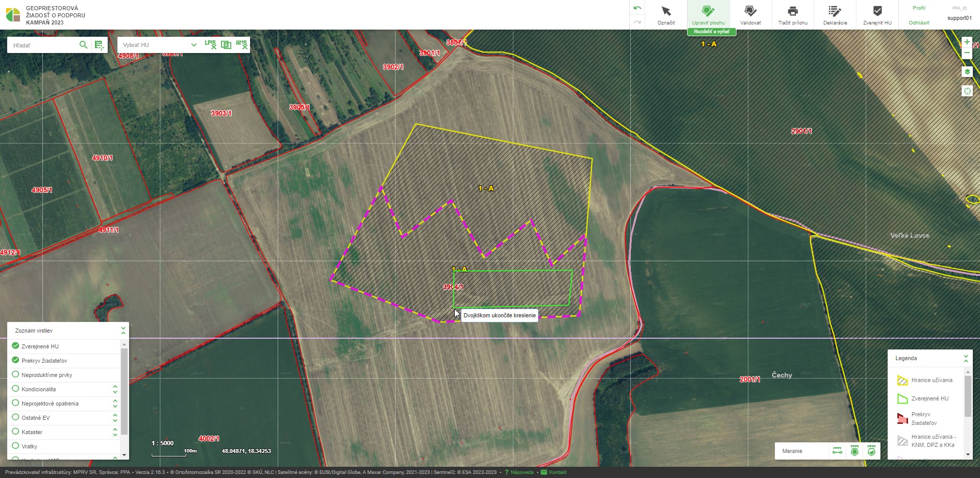Enable the Neproduktívne prvky layer
The image size is (980, 478).
15,374
